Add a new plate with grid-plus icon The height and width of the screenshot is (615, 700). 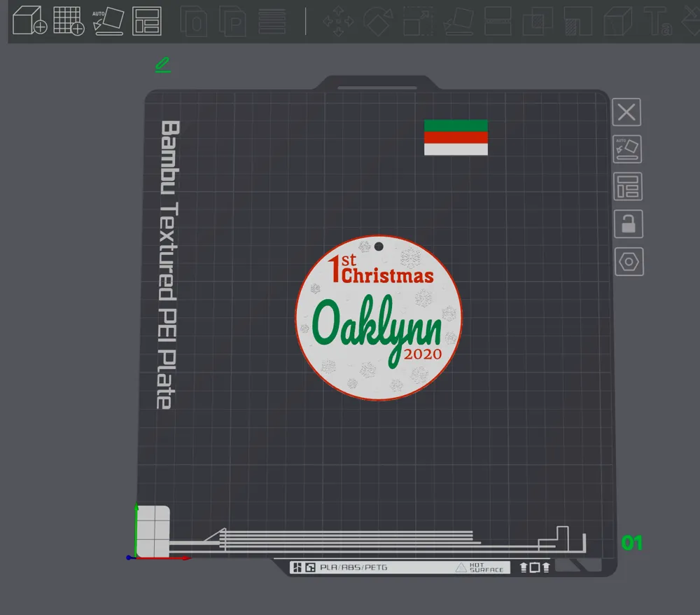click(69, 20)
